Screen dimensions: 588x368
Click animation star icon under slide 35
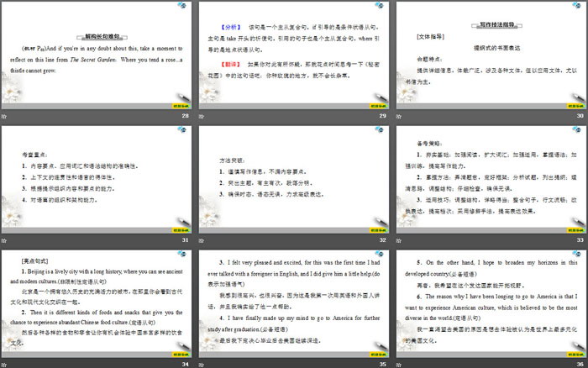[x=202, y=365]
